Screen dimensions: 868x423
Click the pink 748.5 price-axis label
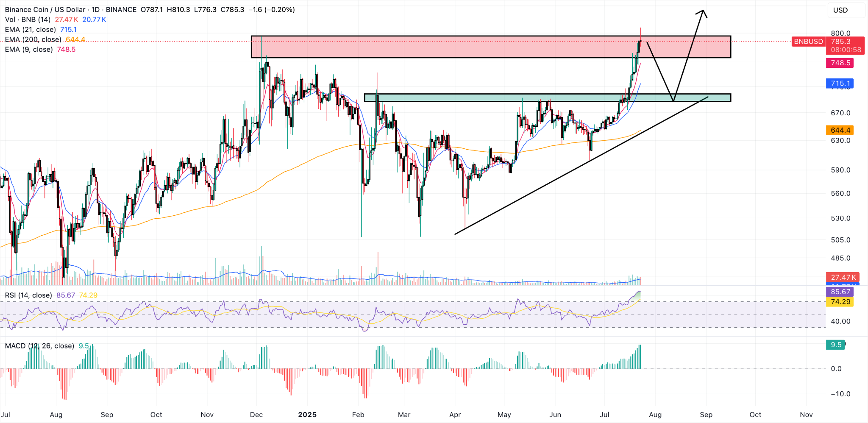pos(840,63)
